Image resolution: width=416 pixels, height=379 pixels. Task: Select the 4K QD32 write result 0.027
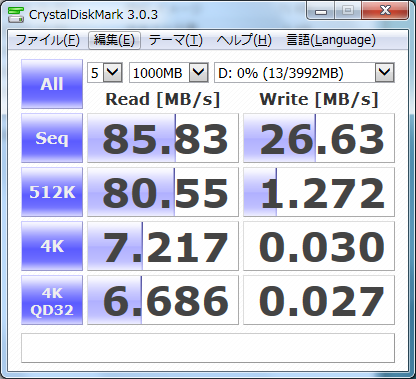[x=319, y=300]
